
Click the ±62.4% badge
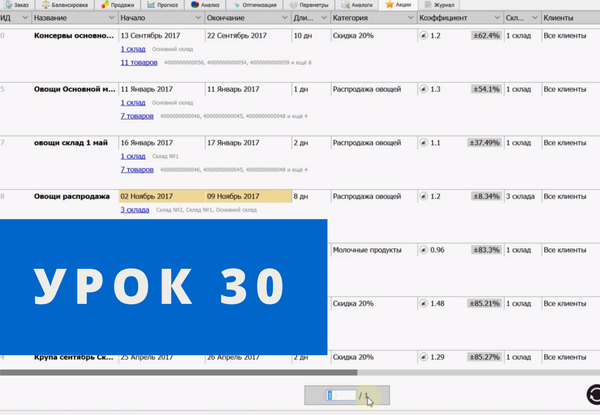[x=486, y=36]
